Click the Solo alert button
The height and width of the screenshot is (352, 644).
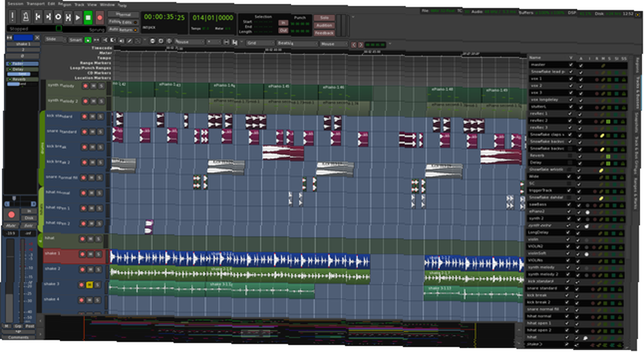[324, 18]
